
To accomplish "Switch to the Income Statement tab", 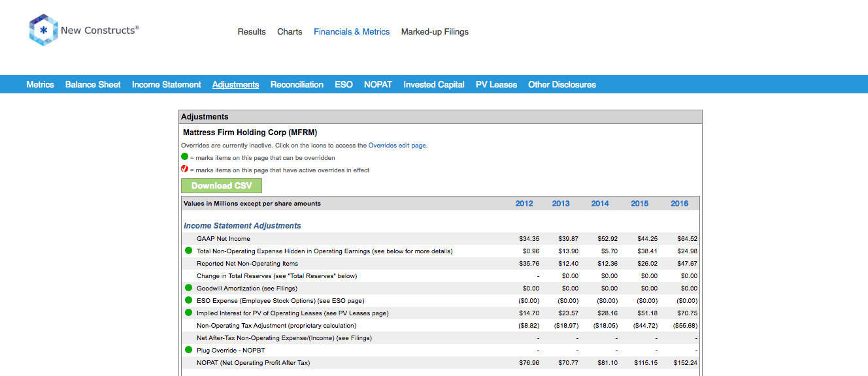I will (x=167, y=84).
